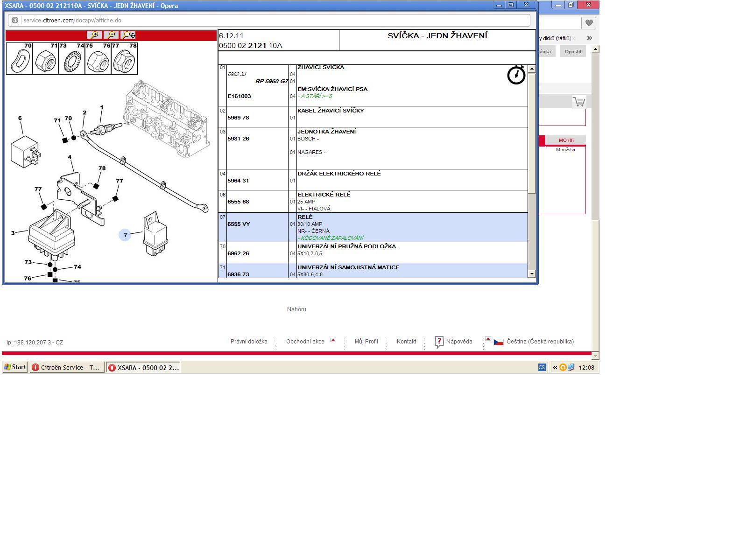Select UNIVERZÁLNÍ SAMOJISTNÁ MATICE row
Screen dimensions: 747x560
click(373, 271)
